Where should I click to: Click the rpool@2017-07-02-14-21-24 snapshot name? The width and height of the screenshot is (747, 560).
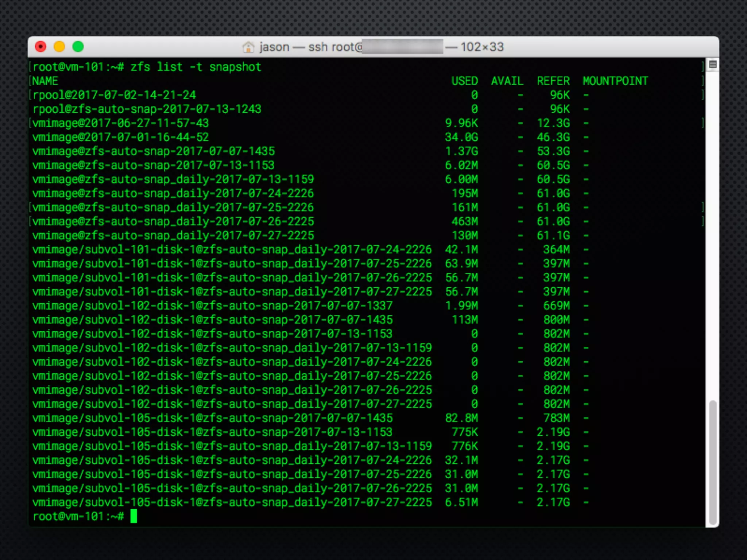114,95
